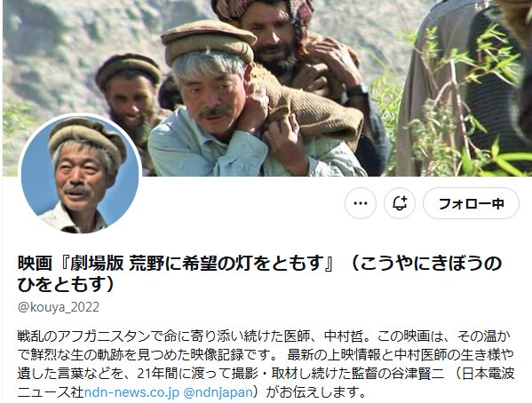Click the hiragana reading （こうやにきぼうの in the title

(425, 264)
